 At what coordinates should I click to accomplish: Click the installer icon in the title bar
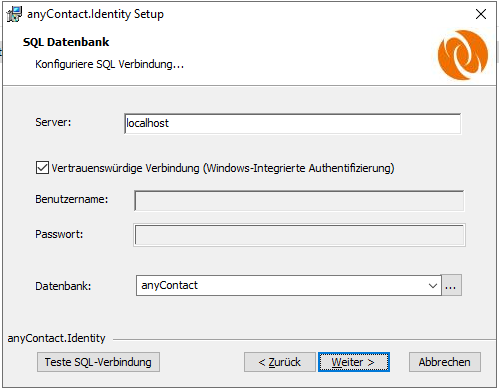pyautogui.click(x=14, y=14)
